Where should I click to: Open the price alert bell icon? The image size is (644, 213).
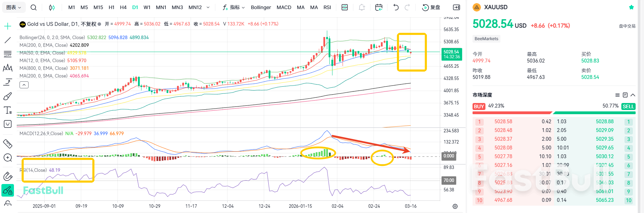pos(362,7)
